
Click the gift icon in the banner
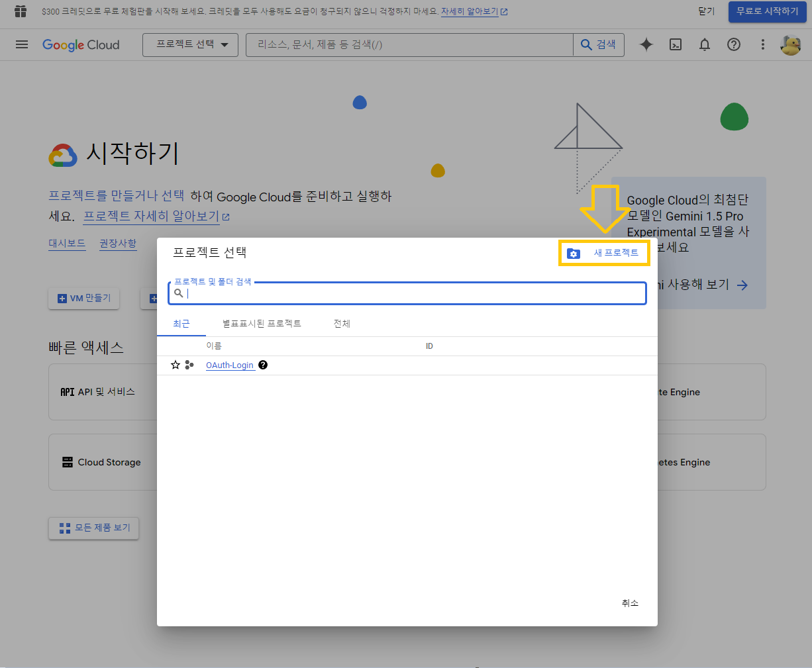pyautogui.click(x=21, y=11)
